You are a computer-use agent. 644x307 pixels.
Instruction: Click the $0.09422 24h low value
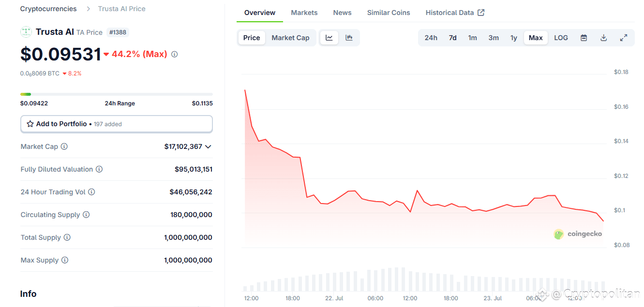(34, 103)
